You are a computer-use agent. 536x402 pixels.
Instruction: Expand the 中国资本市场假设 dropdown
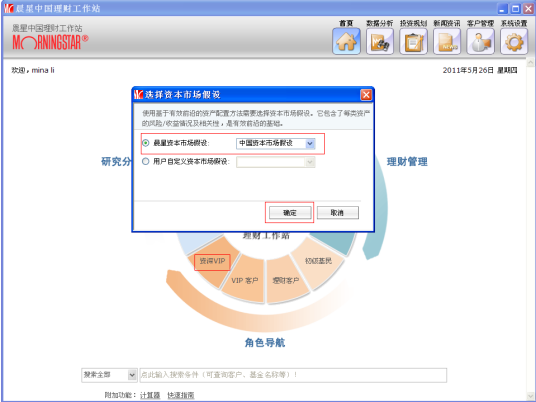pyautogui.click(x=310, y=143)
